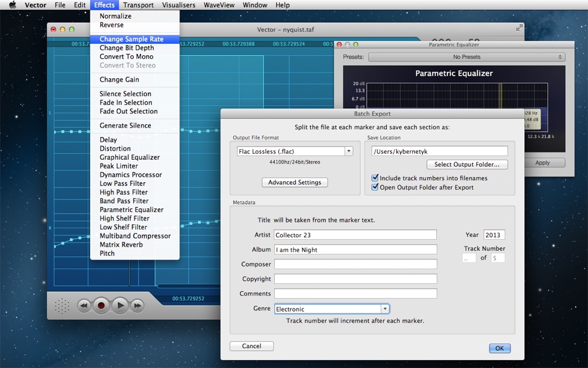Select Convert To Mono

[135, 56]
